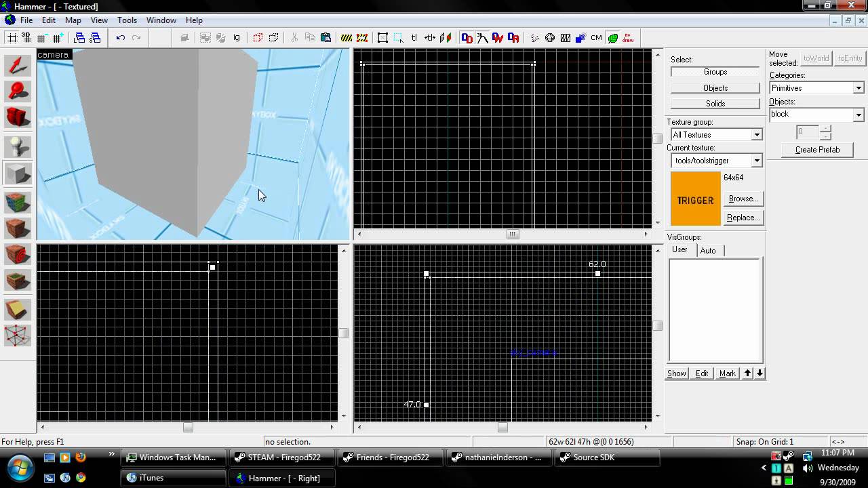
Task: Switch to iTunes in the taskbar
Action: point(173,478)
